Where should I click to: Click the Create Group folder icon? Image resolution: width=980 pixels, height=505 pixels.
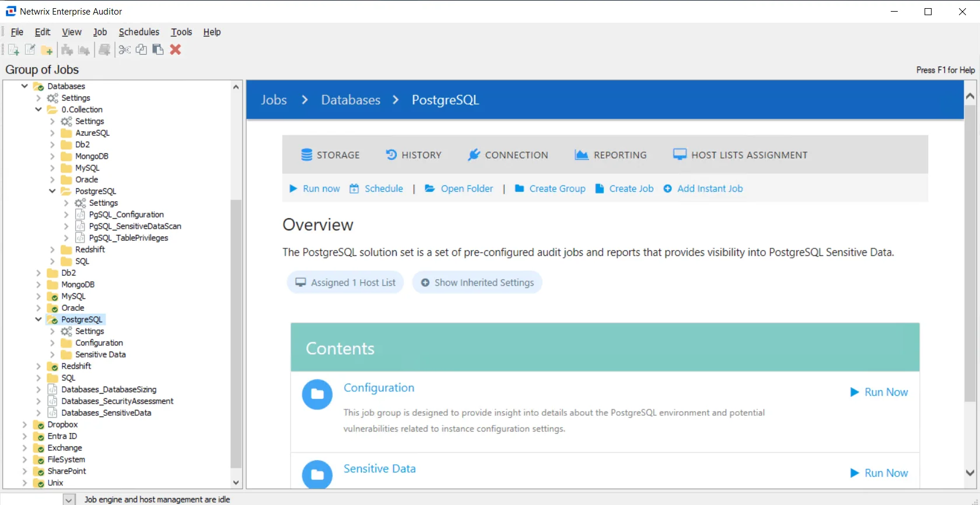point(519,188)
